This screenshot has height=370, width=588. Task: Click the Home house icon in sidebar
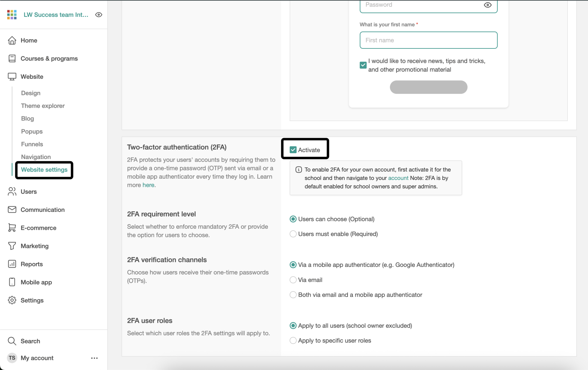(12, 40)
